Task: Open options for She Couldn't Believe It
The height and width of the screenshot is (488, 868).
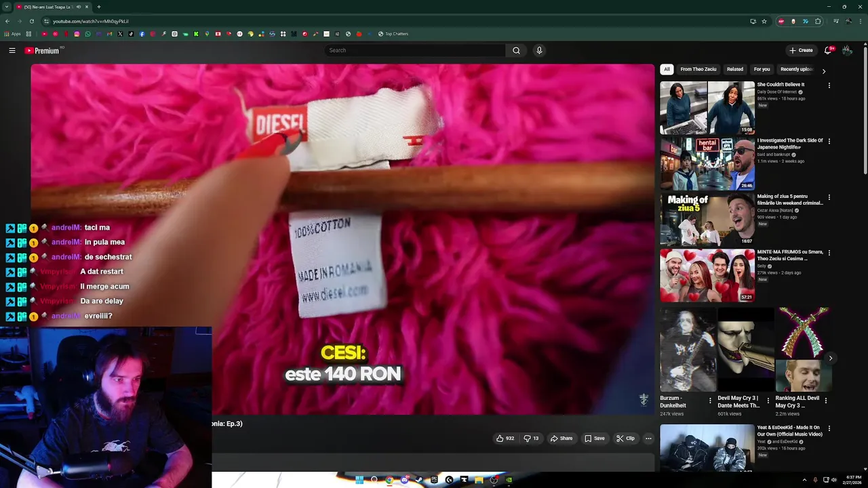Action: click(x=829, y=85)
